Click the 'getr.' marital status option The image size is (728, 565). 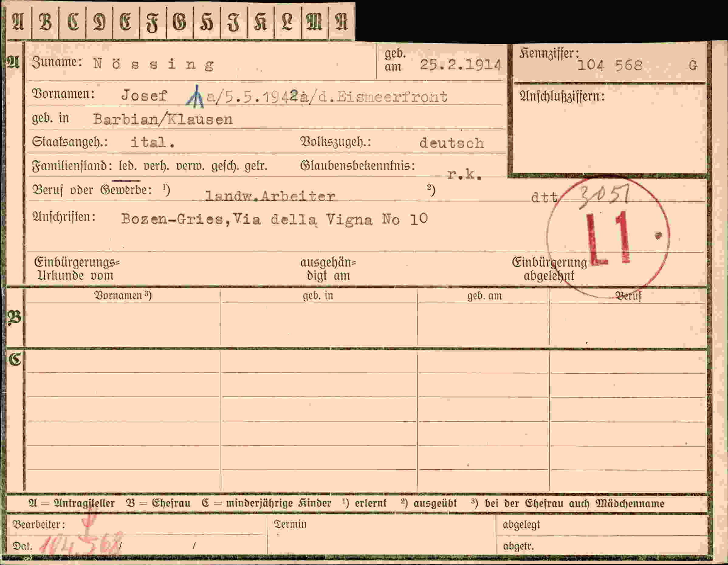pyautogui.click(x=256, y=166)
